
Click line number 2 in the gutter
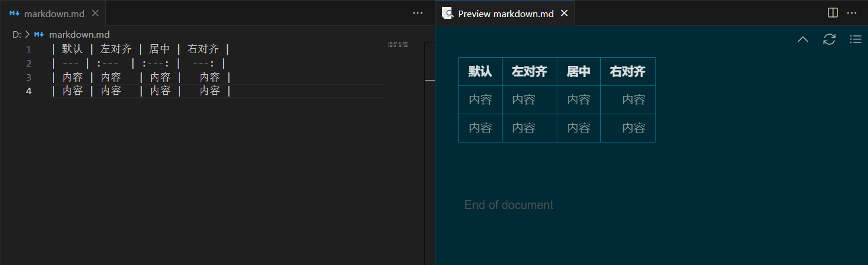[28, 63]
